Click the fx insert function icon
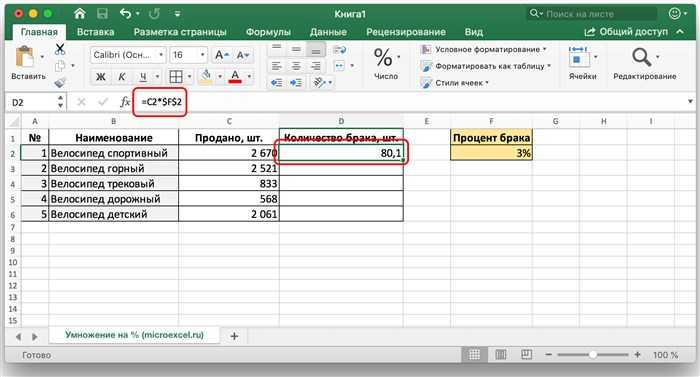700x377 pixels. (125, 102)
